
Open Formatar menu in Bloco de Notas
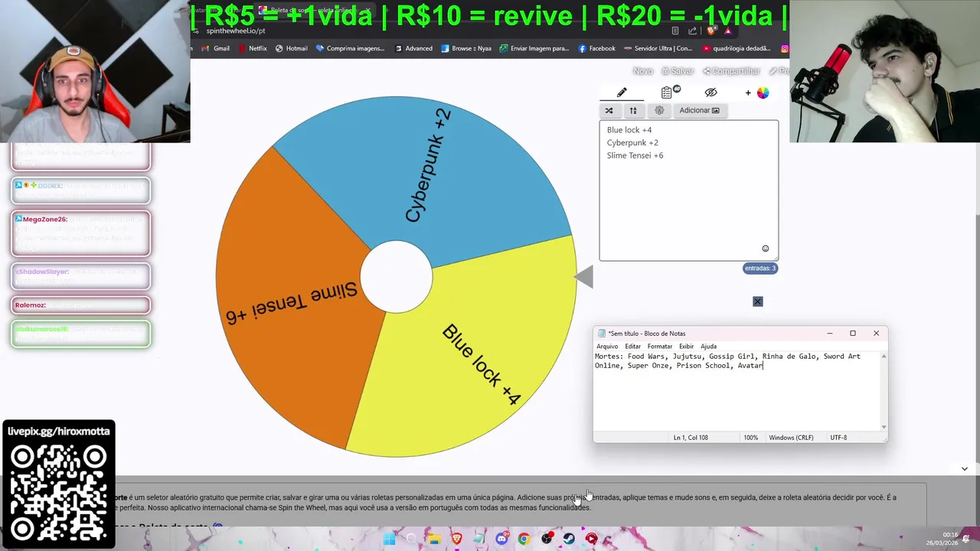[x=660, y=346]
